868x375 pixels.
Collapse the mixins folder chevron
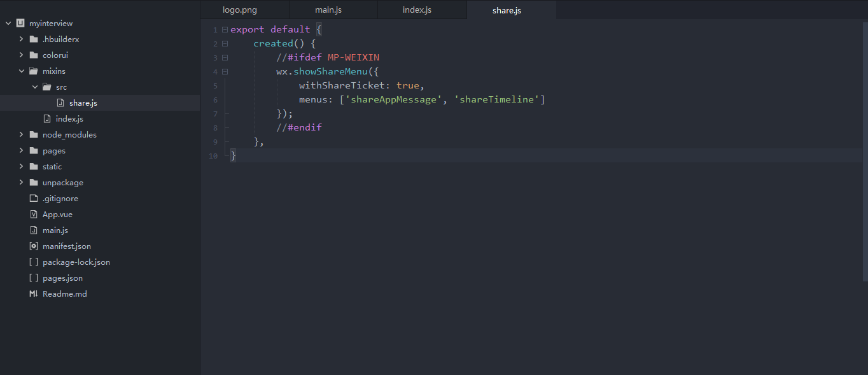pyautogui.click(x=22, y=71)
